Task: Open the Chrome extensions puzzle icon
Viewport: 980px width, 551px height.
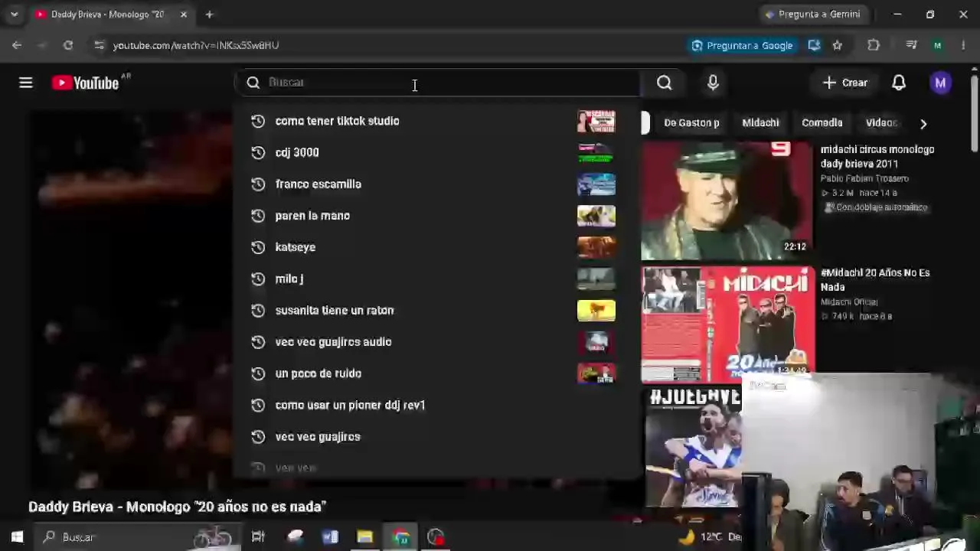Action: 874,45
